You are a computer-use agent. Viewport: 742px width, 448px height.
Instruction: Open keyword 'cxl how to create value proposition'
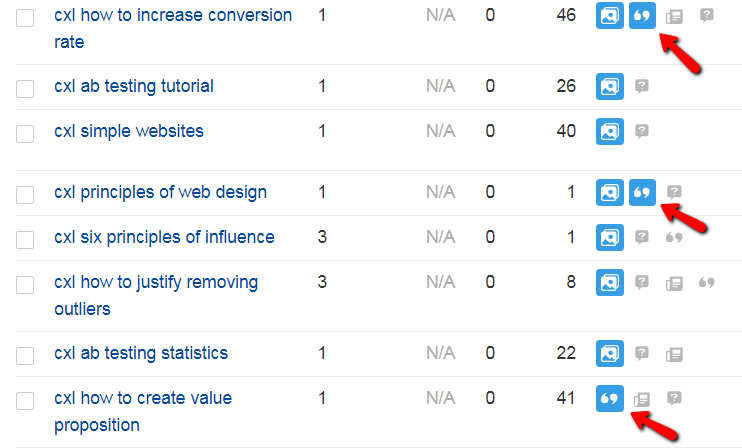tap(143, 411)
